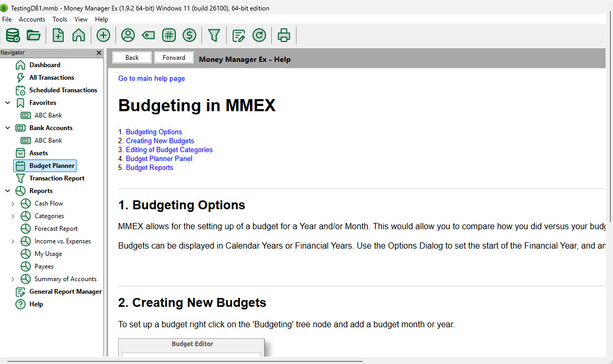The width and height of the screenshot is (613, 364).
Task: Open the Forecast Report
Action: (x=56, y=229)
